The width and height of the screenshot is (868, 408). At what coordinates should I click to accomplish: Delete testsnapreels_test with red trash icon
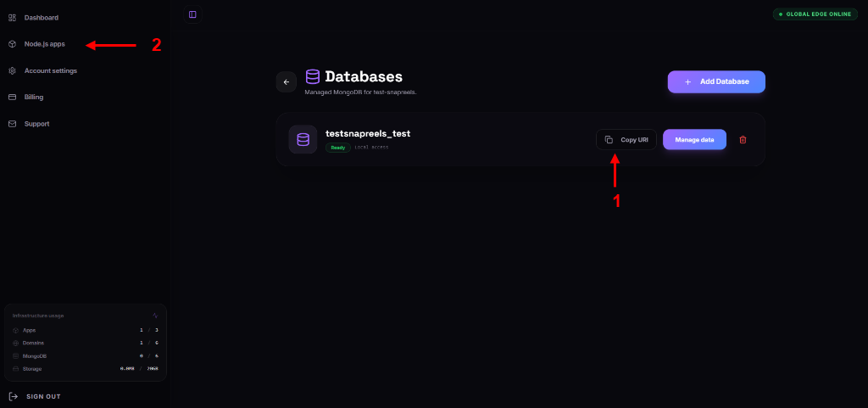743,139
